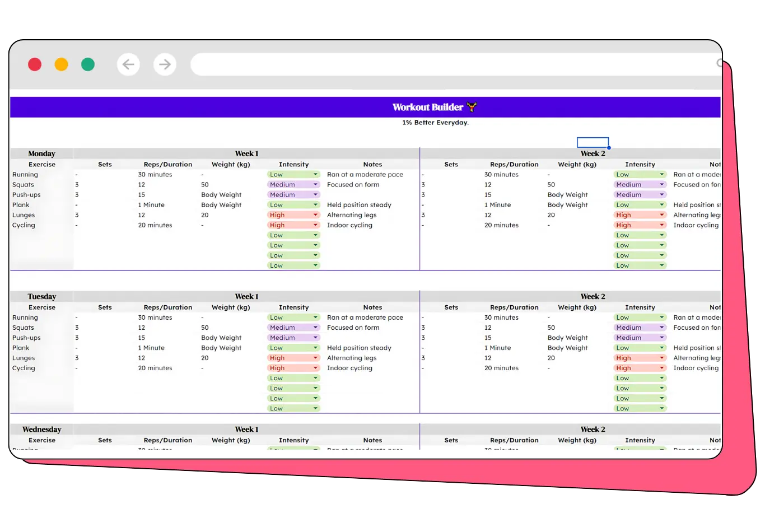Open Monday Week 2 Push-ups Medium intensity dropdown
Viewport: 765px width, 532px height.
coord(661,195)
